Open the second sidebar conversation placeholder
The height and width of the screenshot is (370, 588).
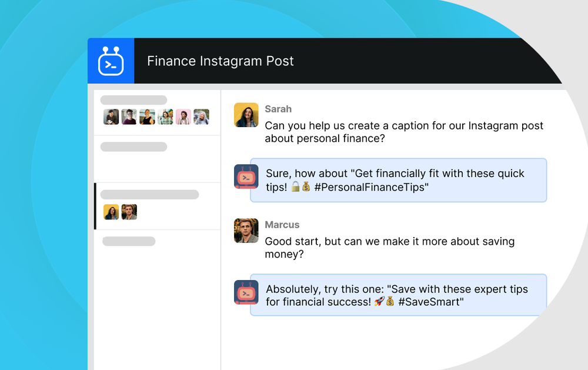[133, 146]
